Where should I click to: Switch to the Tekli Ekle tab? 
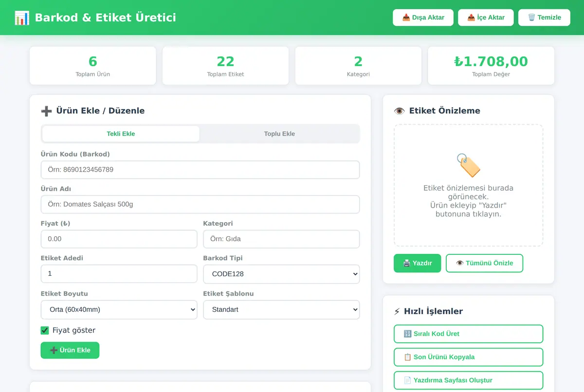[121, 134]
